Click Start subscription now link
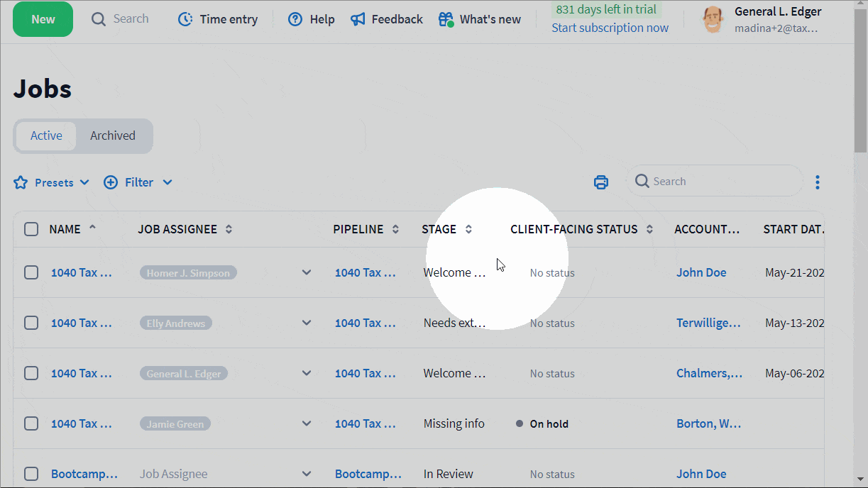 pyautogui.click(x=610, y=28)
